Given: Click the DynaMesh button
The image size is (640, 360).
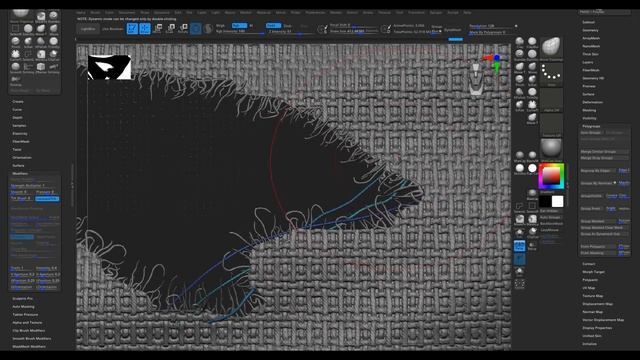Looking at the screenshot, I should click(452, 30).
